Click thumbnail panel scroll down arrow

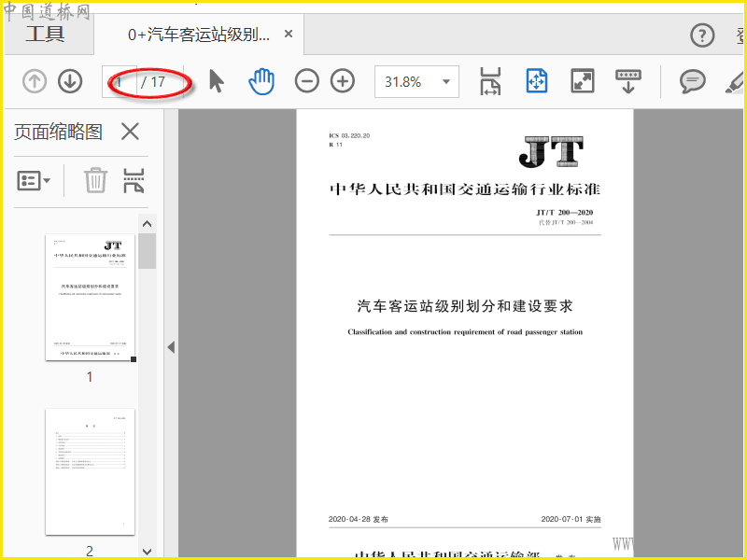148,552
